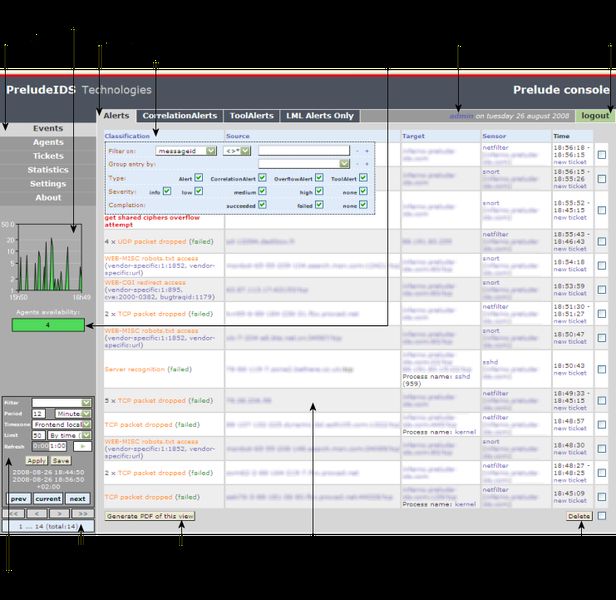The height and width of the screenshot is (600, 616).
Task: Open the Minute period unit dropdown
Action: [73, 413]
